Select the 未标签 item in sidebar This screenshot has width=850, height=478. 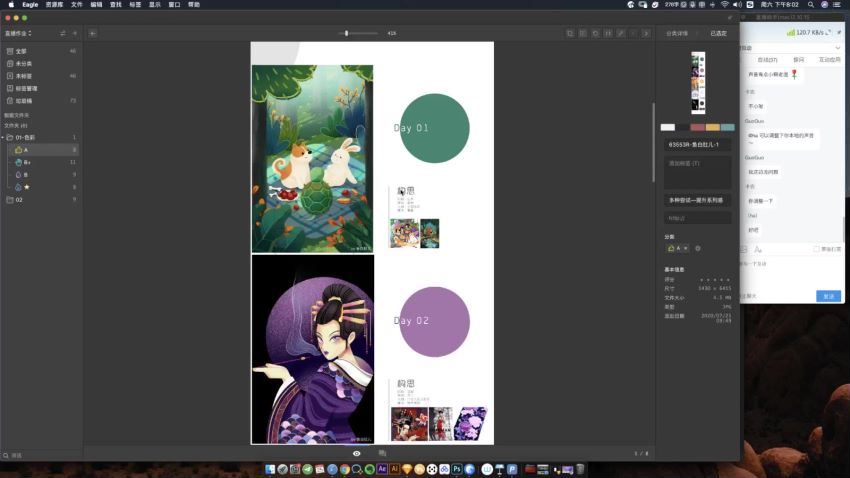[x=41, y=76]
